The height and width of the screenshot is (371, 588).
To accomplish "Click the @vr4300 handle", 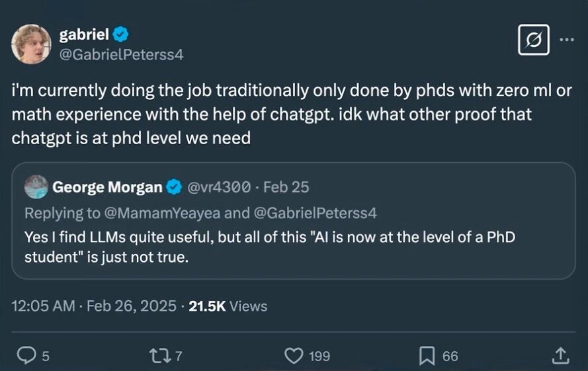I will tap(219, 187).
